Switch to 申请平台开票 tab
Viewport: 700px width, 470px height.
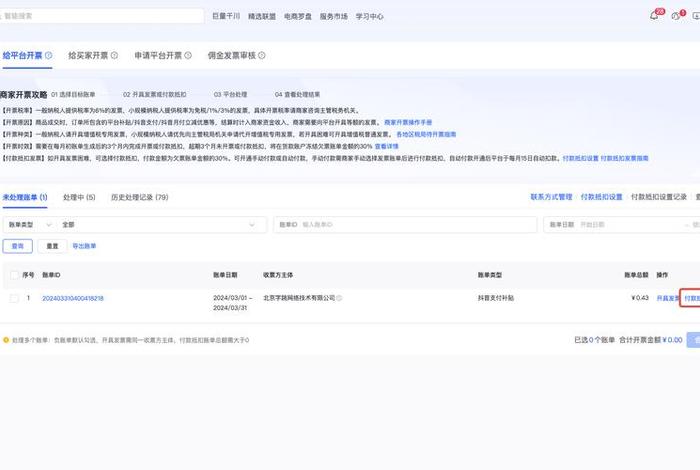pyautogui.click(x=158, y=55)
